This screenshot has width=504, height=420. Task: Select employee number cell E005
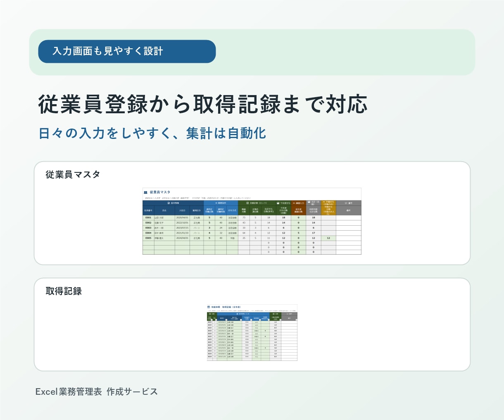[148, 238]
